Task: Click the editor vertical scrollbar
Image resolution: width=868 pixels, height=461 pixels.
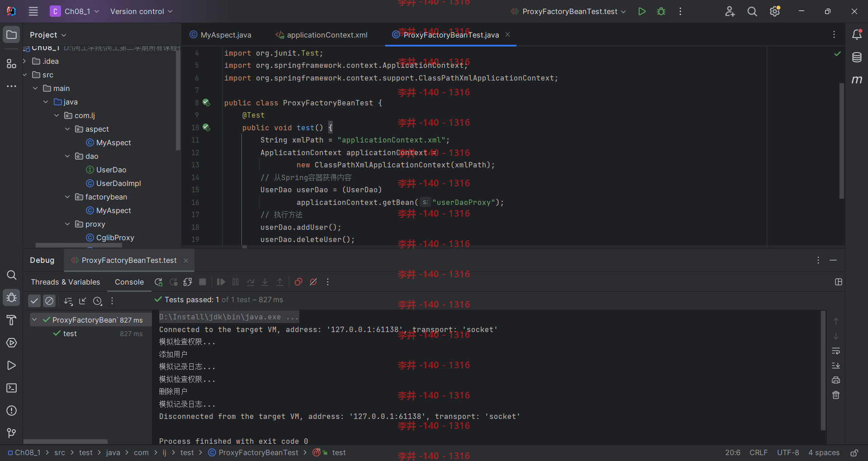Action: coord(841,141)
